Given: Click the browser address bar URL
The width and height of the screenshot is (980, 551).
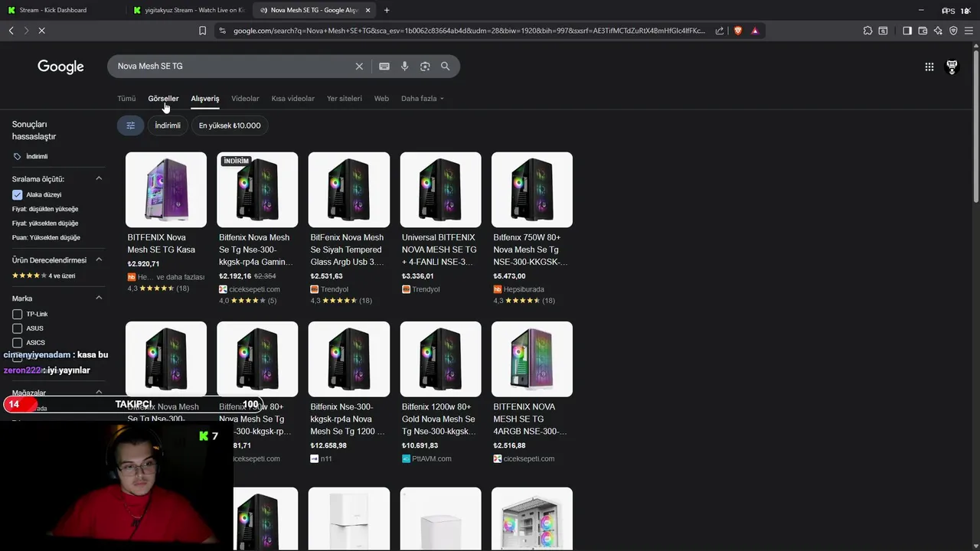Looking at the screenshot, I should 469,31.
